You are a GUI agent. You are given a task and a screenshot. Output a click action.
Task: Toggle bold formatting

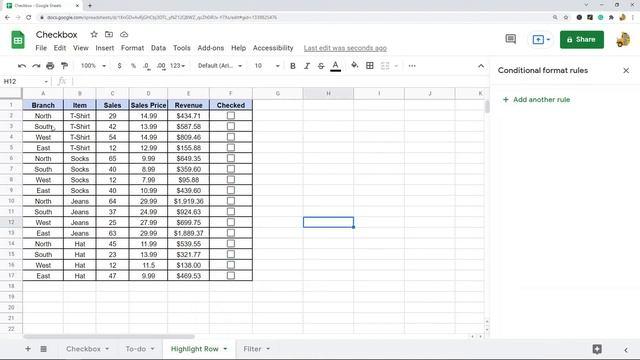pyautogui.click(x=293, y=66)
